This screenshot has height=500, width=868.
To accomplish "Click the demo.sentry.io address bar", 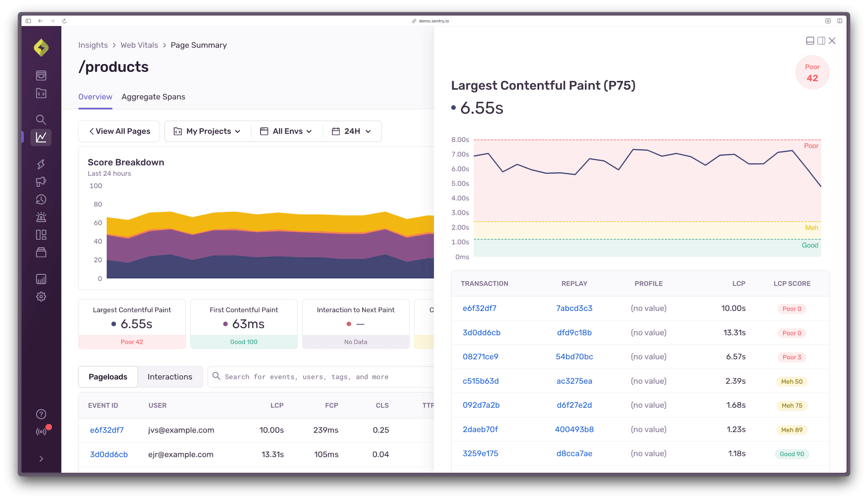I will click(x=431, y=21).
